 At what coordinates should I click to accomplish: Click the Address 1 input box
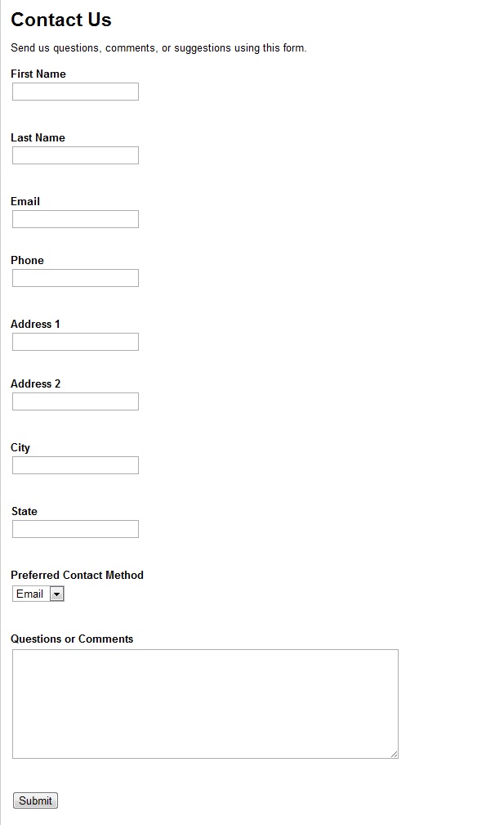[74, 342]
